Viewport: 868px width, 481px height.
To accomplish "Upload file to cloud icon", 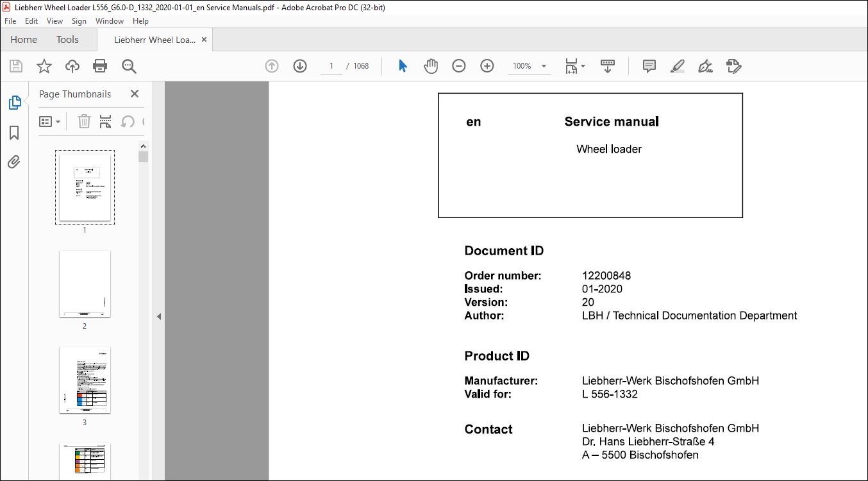I will pos(72,66).
